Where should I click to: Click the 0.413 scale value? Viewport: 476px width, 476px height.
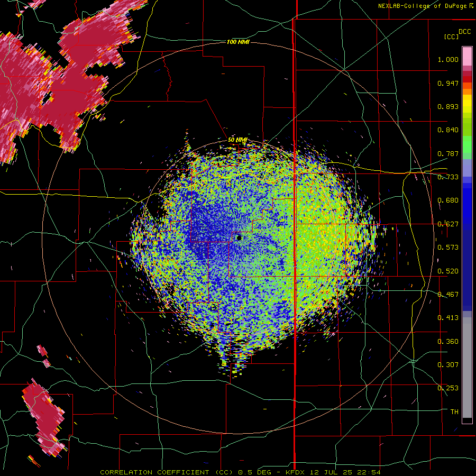coord(448,318)
